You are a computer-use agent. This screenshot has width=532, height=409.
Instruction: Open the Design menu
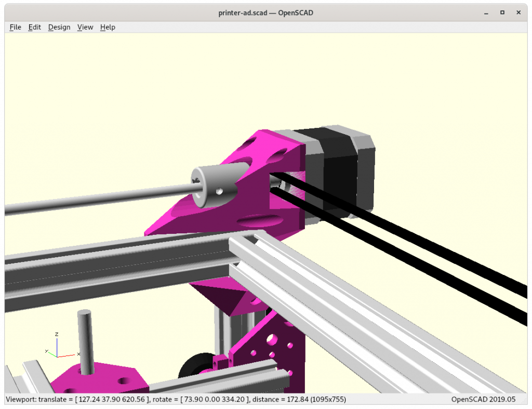coord(59,27)
